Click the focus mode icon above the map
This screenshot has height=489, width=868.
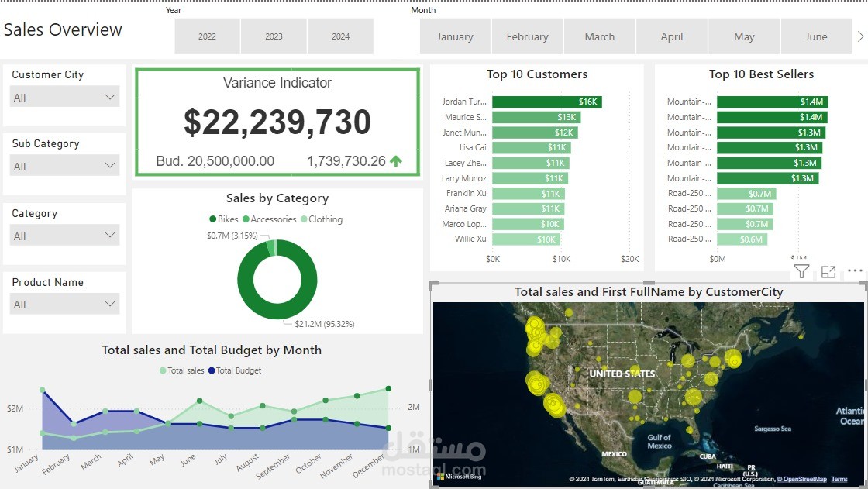[x=828, y=271]
